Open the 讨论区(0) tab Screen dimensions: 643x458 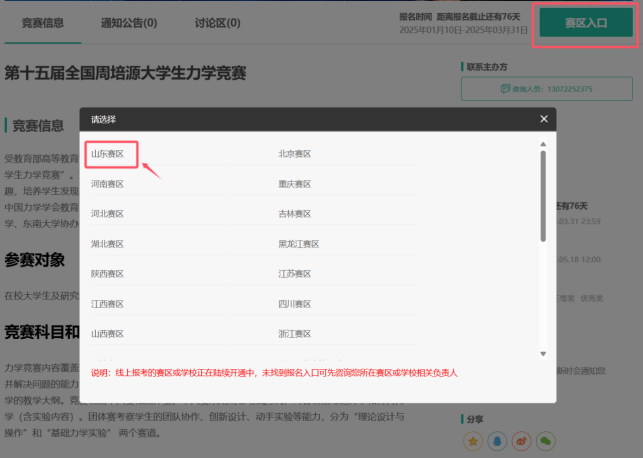pos(217,23)
